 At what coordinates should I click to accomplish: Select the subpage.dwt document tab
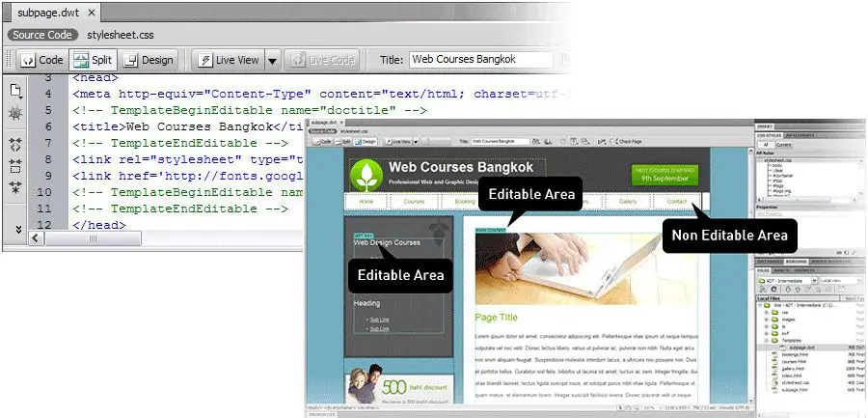[42, 14]
